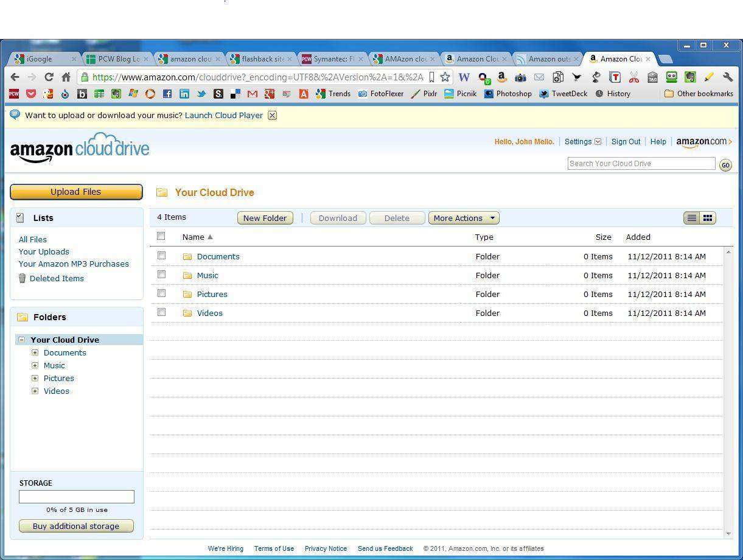
Task: Run the search with GO button
Action: click(x=725, y=165)
